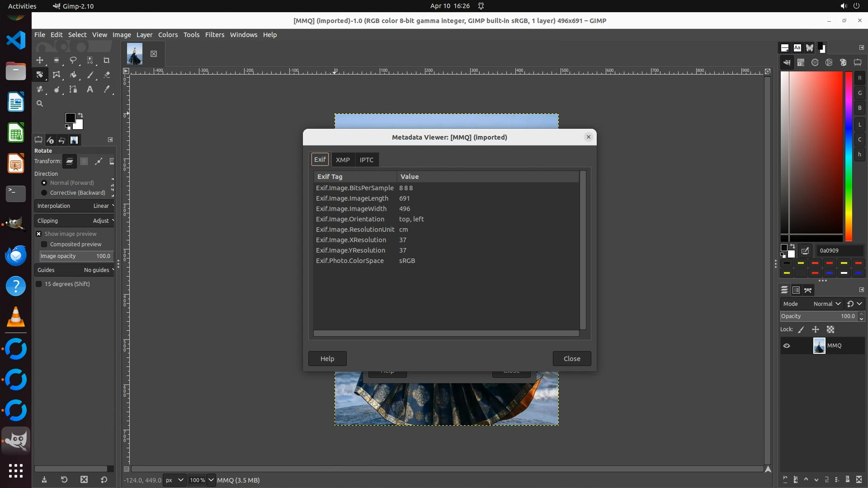Click the foreground color swatch
Screen dimensions: 868x488
click(70, 118)
